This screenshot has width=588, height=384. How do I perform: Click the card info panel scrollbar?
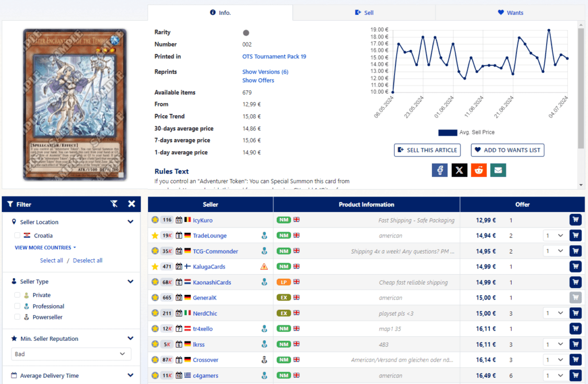click(x=581, y=88)
